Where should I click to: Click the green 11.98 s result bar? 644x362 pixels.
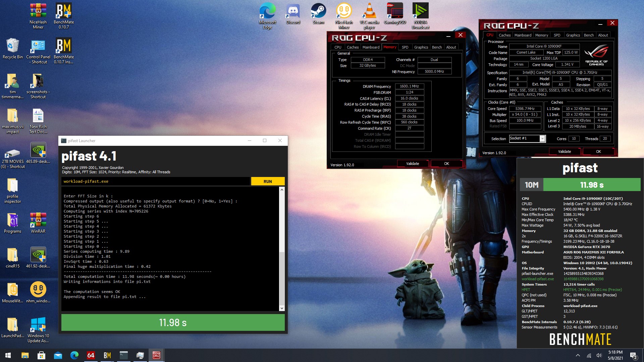[x=173, y=322]
